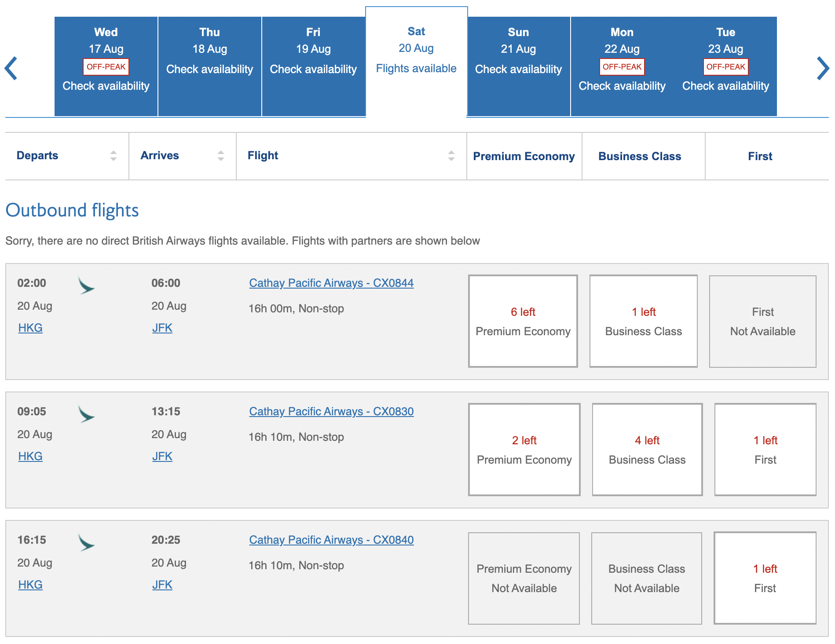Screen dimensions: 835x644
Task: Click the previous week arrow
Action: [11, 68]
